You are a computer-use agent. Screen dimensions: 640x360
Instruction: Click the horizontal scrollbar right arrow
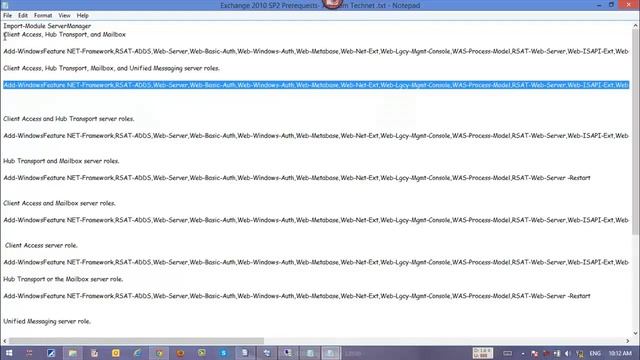(628, 341)
